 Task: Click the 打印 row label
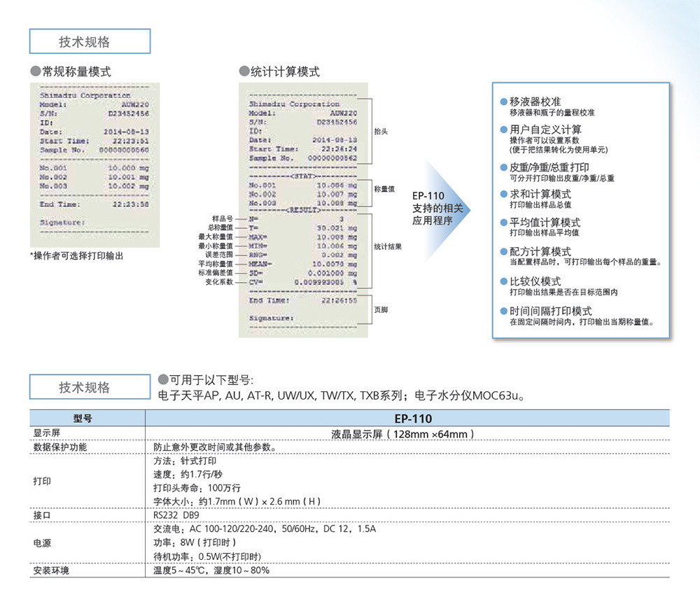tap(42, 481)
